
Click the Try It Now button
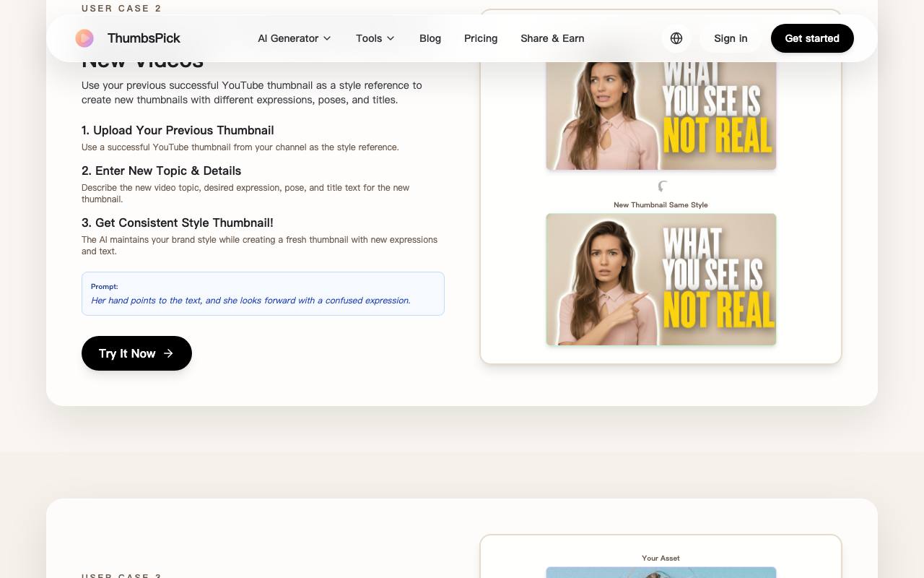pos(136,353)
